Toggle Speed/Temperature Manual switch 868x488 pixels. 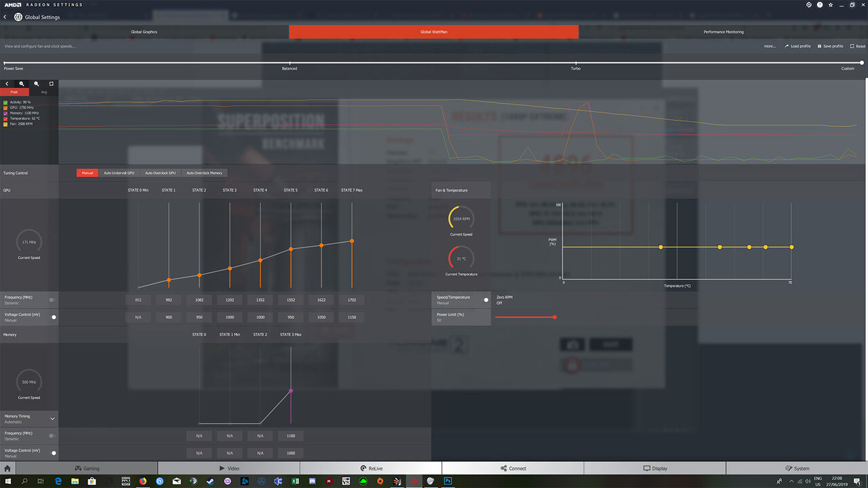pyautogui.click(x=486, y=300)
